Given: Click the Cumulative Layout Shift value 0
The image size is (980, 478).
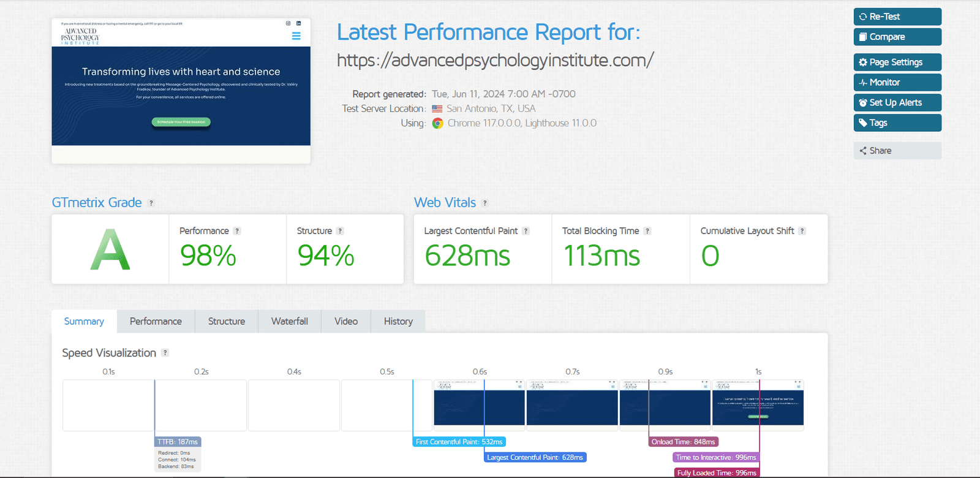Looking at the screenshot, I should [710, 256].
